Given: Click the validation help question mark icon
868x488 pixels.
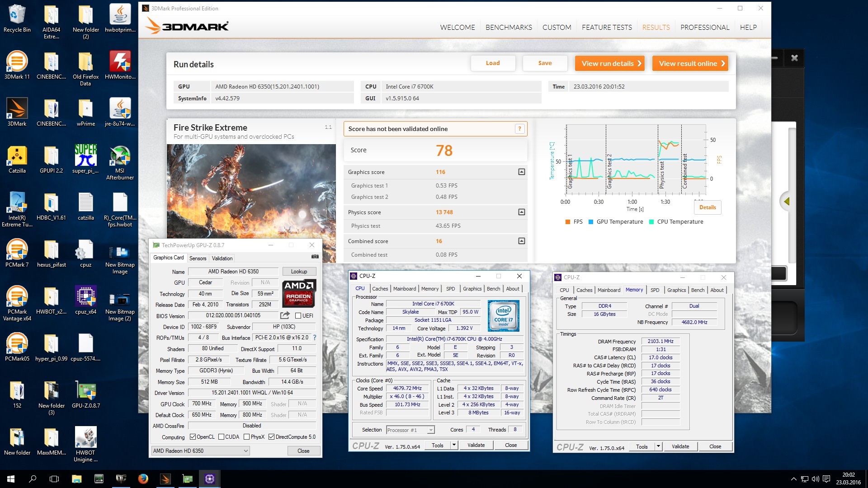Looking at the screenshot, I should (520, 129).
